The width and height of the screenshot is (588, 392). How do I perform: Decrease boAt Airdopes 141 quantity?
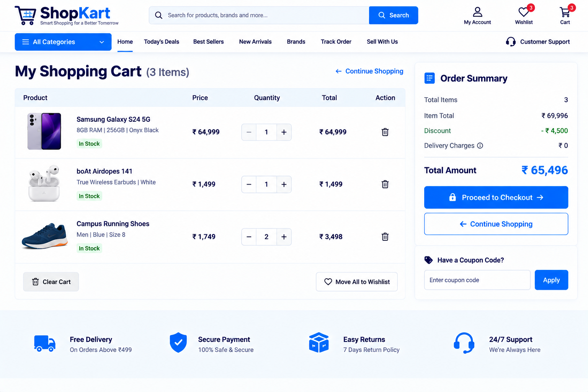(249, 185)
